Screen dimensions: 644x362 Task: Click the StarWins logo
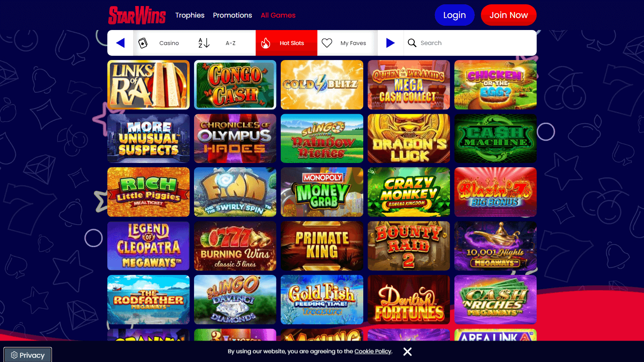(x=137, y=15)
